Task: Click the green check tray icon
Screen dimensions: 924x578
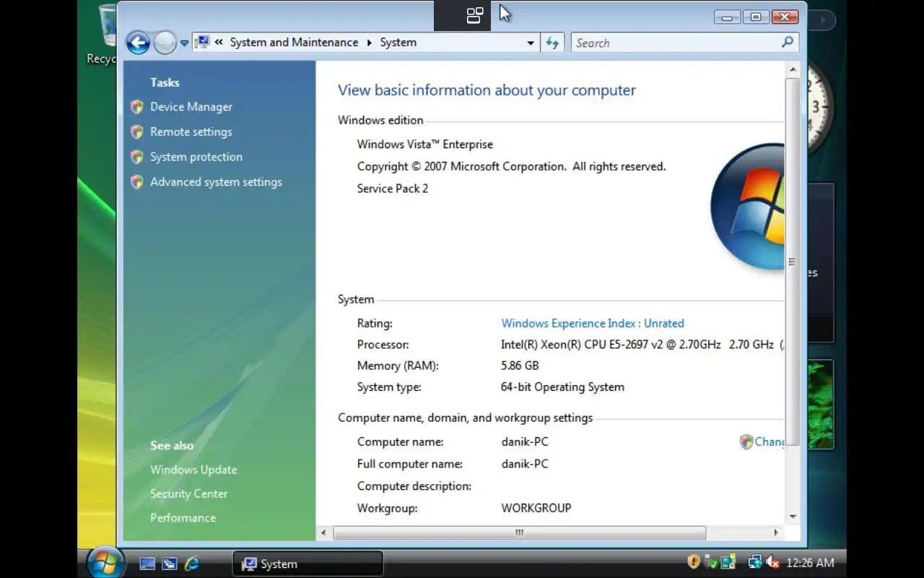Action: (711, 562)
